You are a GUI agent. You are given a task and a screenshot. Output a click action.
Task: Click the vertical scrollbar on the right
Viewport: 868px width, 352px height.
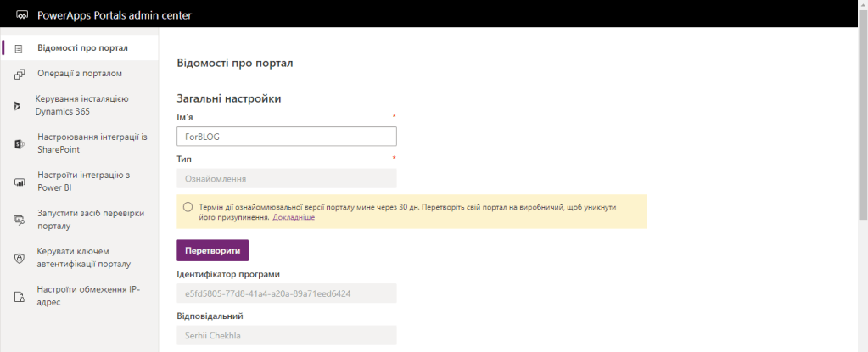coord(862,127)
